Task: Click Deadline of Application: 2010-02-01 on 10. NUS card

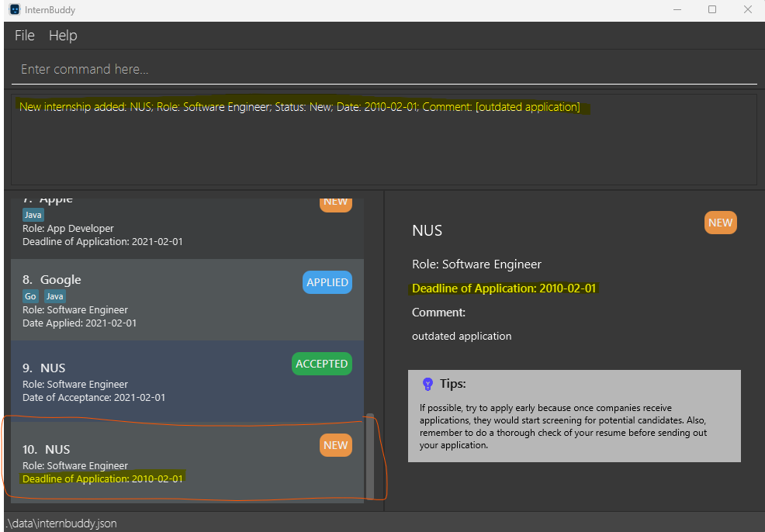Action: pos(102,478)
